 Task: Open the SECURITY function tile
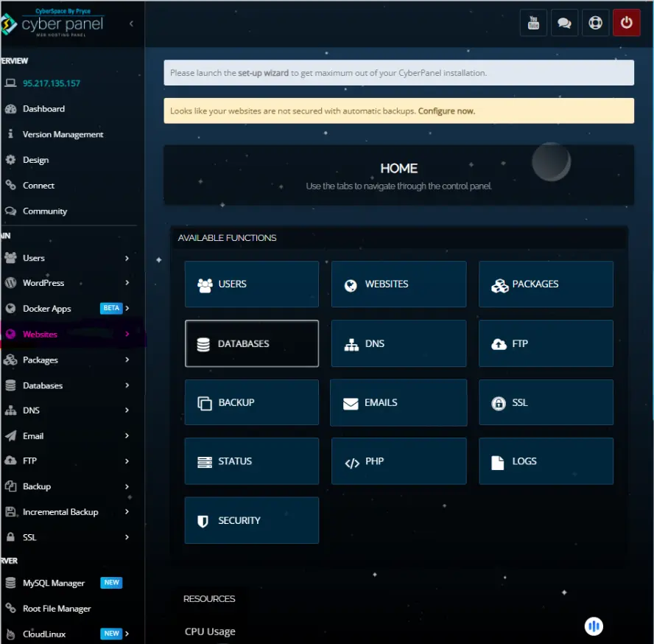click(251, 520)
